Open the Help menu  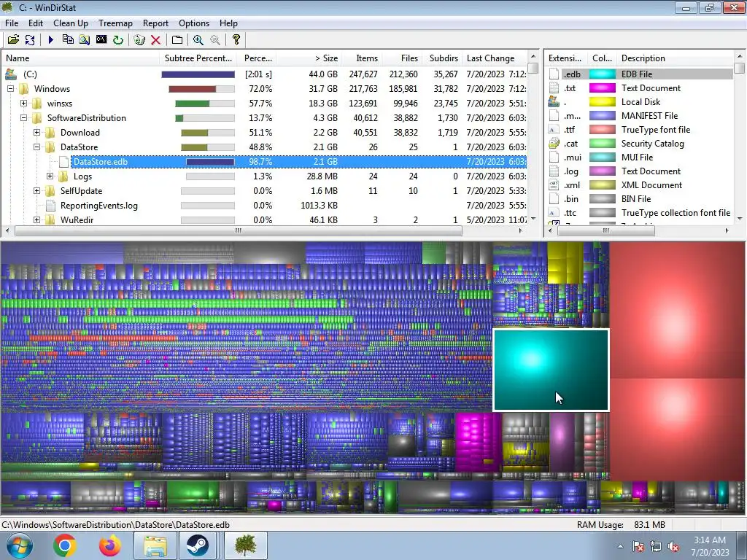point(228,23)
